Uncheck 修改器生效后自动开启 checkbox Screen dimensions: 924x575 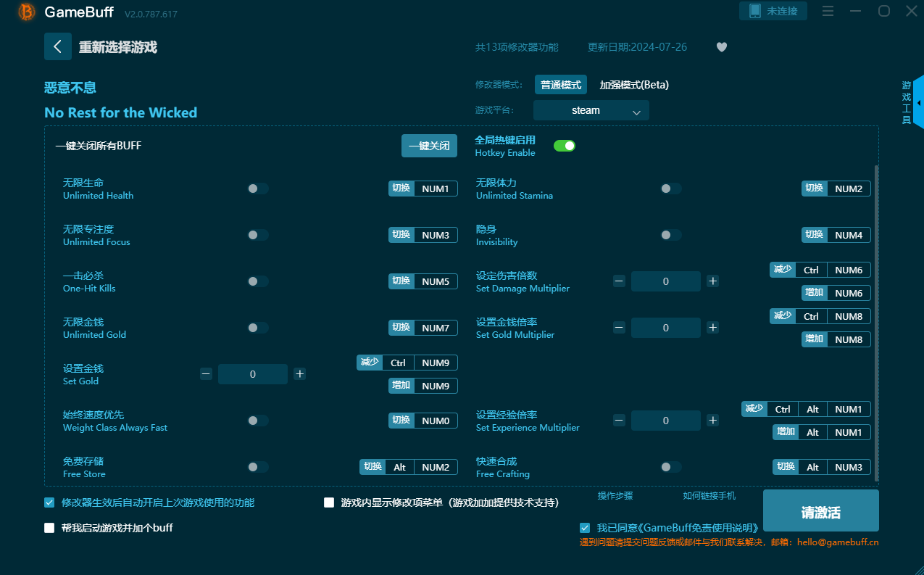click(49, 502)
